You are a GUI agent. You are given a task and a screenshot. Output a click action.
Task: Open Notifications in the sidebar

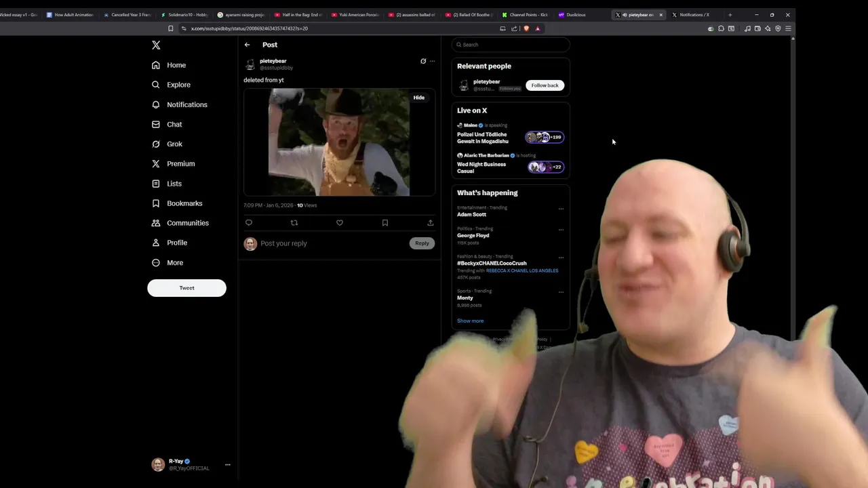180,104
